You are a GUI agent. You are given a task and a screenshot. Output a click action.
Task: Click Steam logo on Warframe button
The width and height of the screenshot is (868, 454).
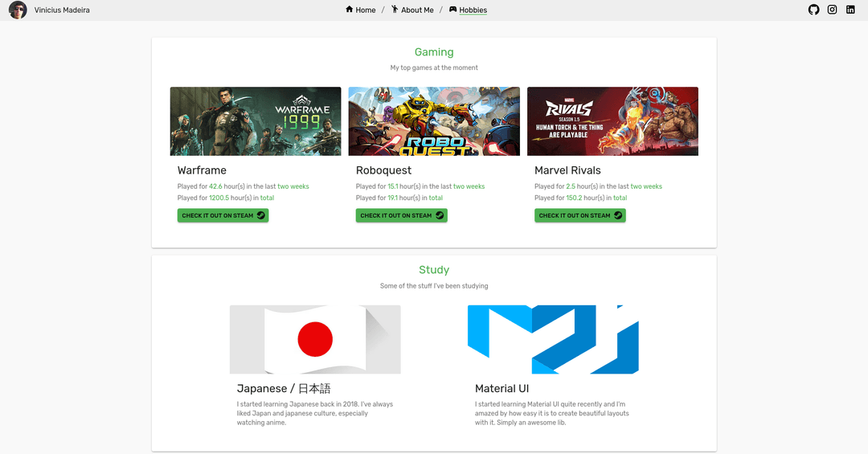point(260,215)
